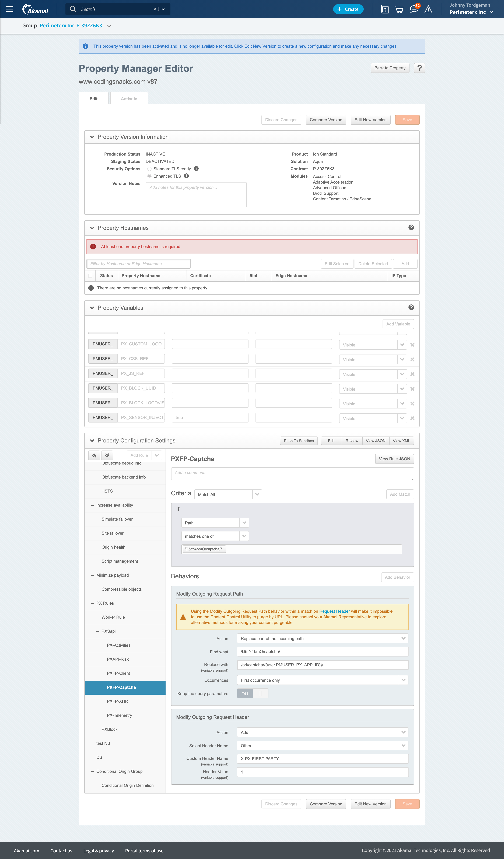Open the Occurrences dropdown

tap(322, 680)
